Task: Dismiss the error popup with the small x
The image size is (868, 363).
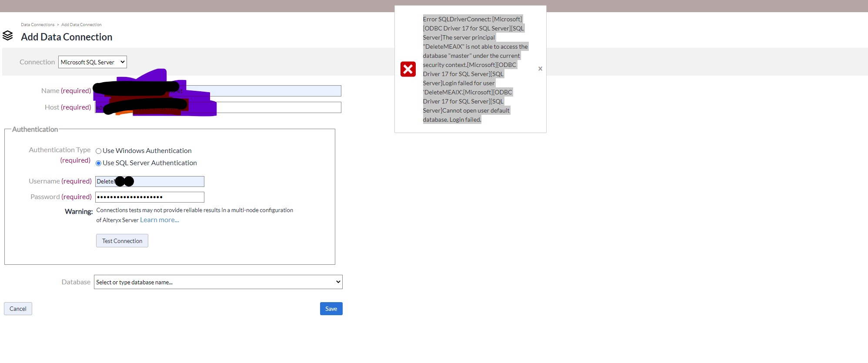Action: pyautogui.click(x=540, y=69)
